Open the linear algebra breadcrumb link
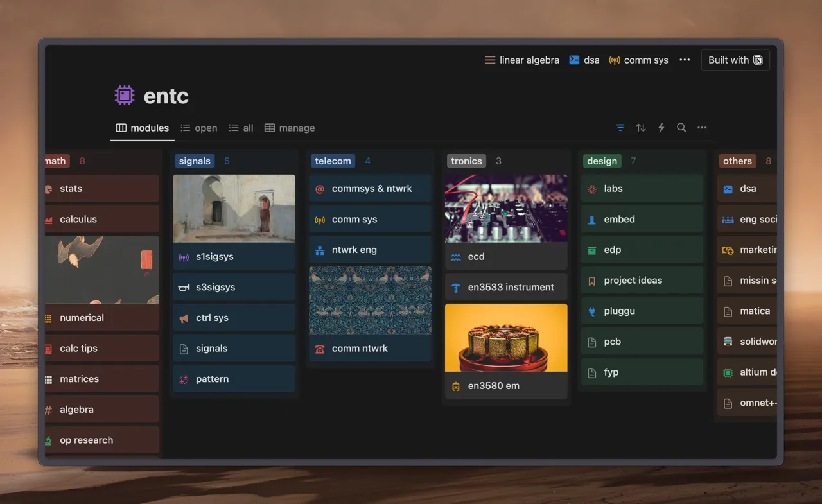 pos(522,60)
